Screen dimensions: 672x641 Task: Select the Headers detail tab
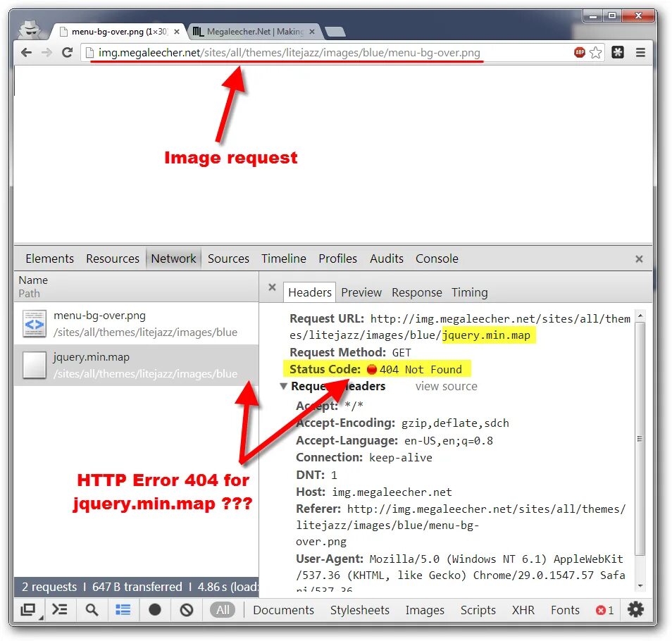310,292
